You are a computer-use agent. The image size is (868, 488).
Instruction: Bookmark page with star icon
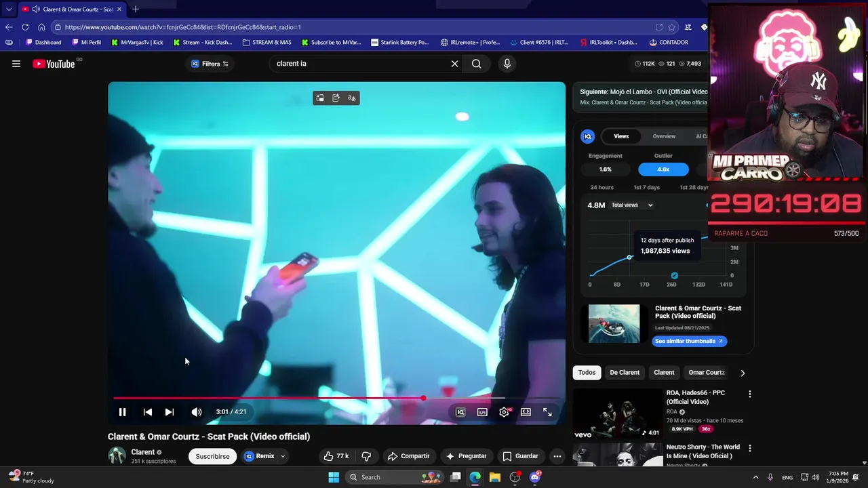click(672, 27)
